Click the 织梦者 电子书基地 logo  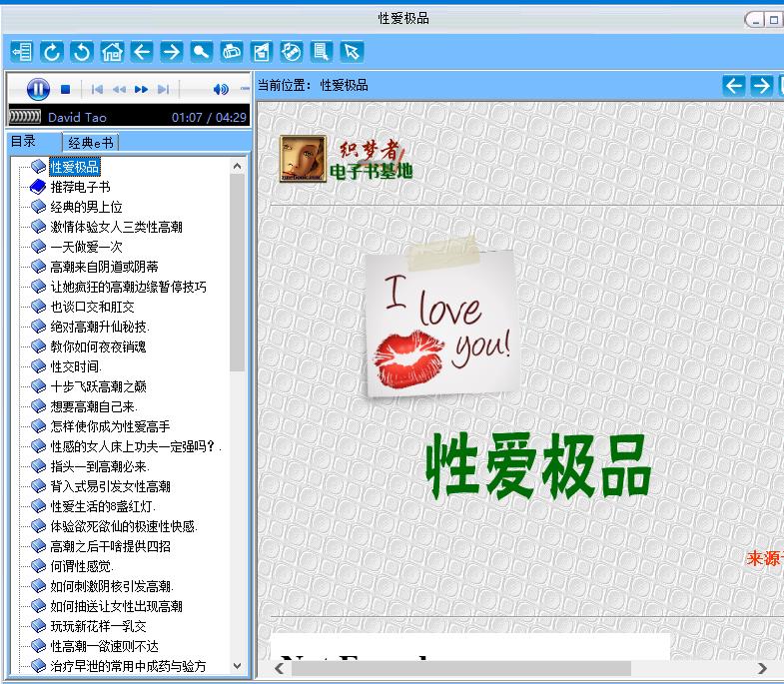[371, 160]
